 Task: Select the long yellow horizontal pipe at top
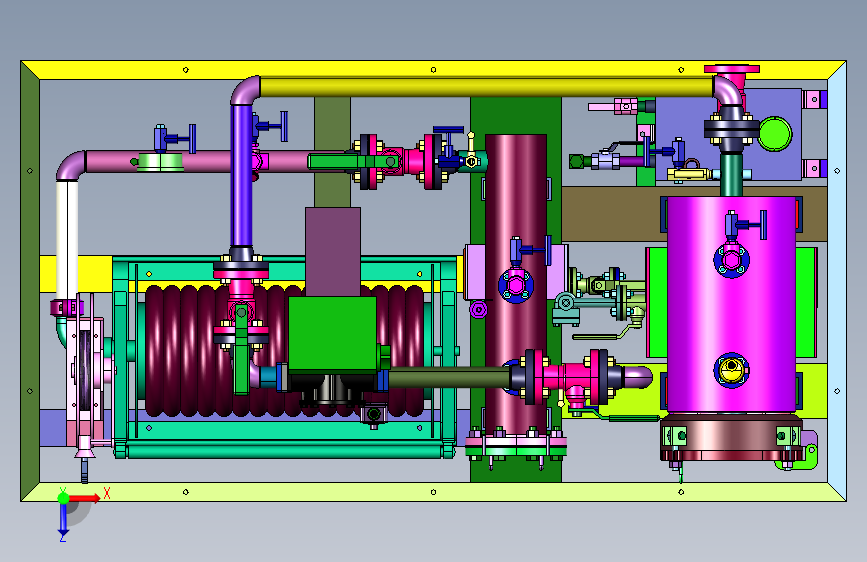click(x=487, y=87)
